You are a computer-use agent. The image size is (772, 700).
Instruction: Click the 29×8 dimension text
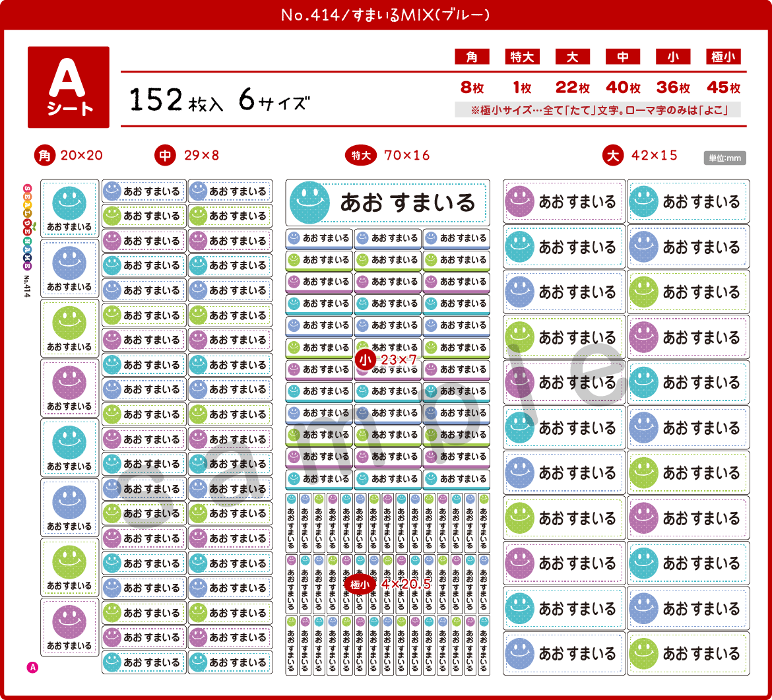[201, 156]
